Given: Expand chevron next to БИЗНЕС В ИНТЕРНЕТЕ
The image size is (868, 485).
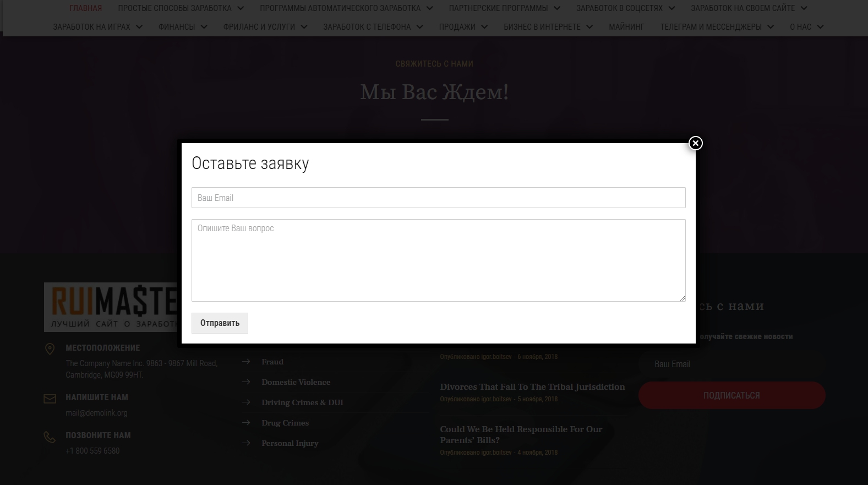Looking at the screenshot, I should pos(589,26).
